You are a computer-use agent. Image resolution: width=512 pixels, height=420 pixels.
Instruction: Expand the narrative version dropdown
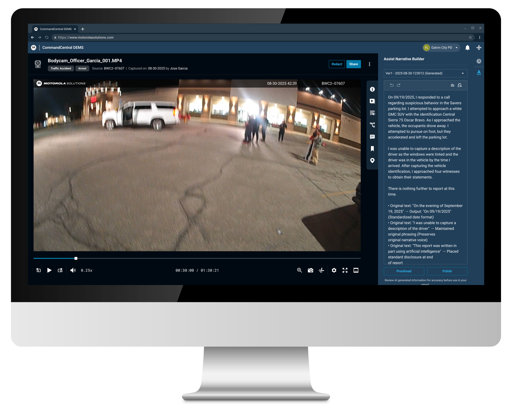425,73
